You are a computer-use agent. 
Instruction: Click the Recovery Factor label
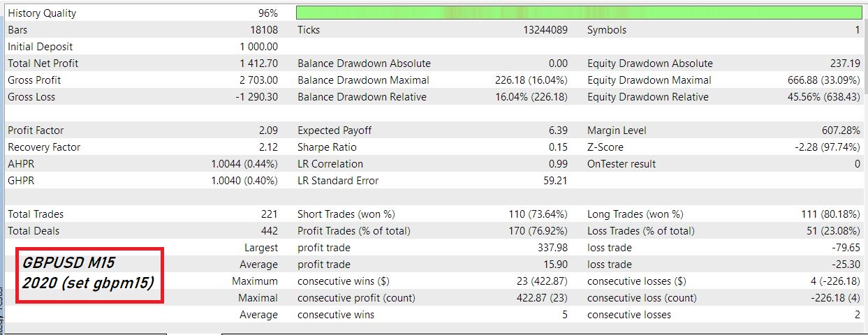coord(44,147)
